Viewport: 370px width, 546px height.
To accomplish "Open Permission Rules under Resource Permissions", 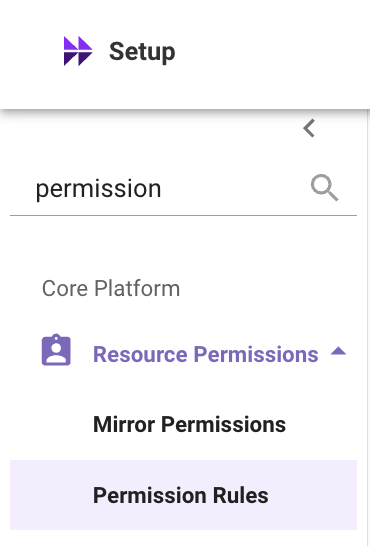I will (x=181, y=495).
